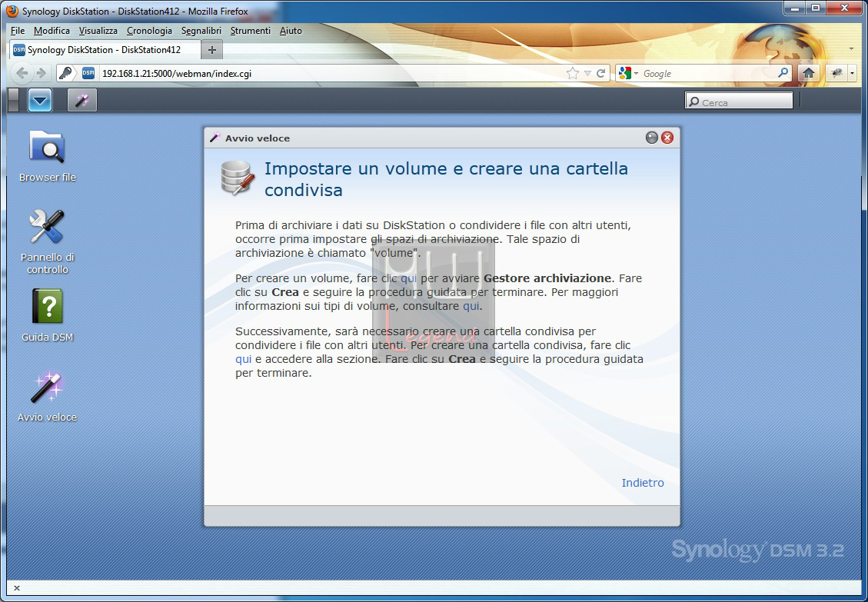Minimize the Avvio veloce dialog
The height and width of the screenshot is (602, 868).
pyautogui.click(x=651, y=138)
